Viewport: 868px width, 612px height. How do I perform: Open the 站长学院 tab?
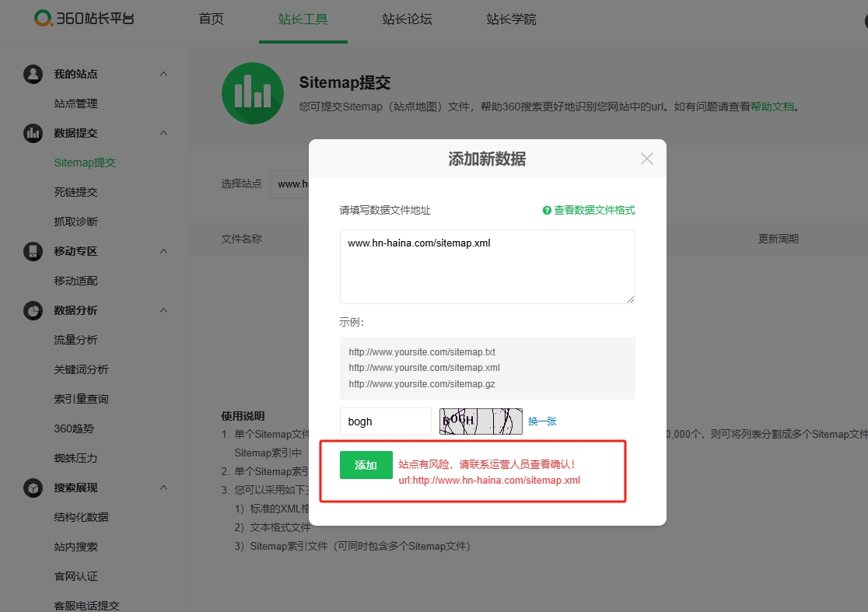[x=511, y=19]
